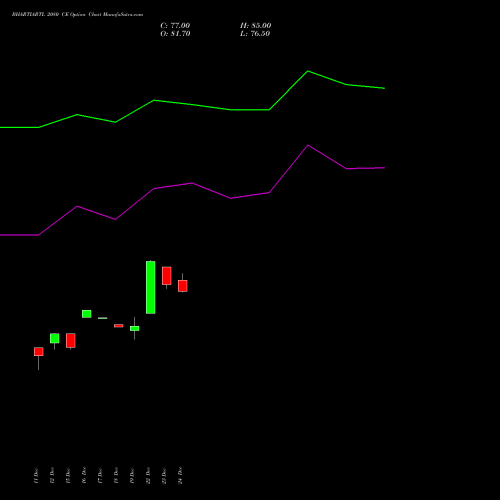Viewport: 500px width, 500px height.
Task: Click the 24 Dec date label
Action: (180, 476)
